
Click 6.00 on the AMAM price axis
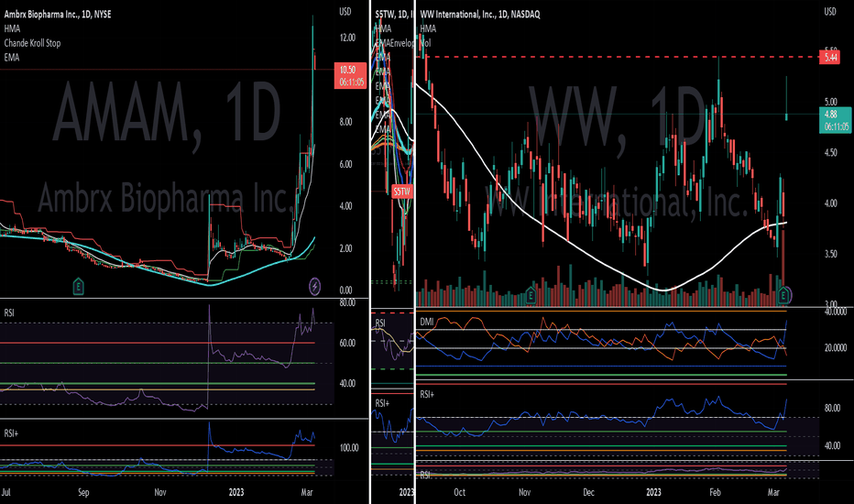(x=345, y=164)
